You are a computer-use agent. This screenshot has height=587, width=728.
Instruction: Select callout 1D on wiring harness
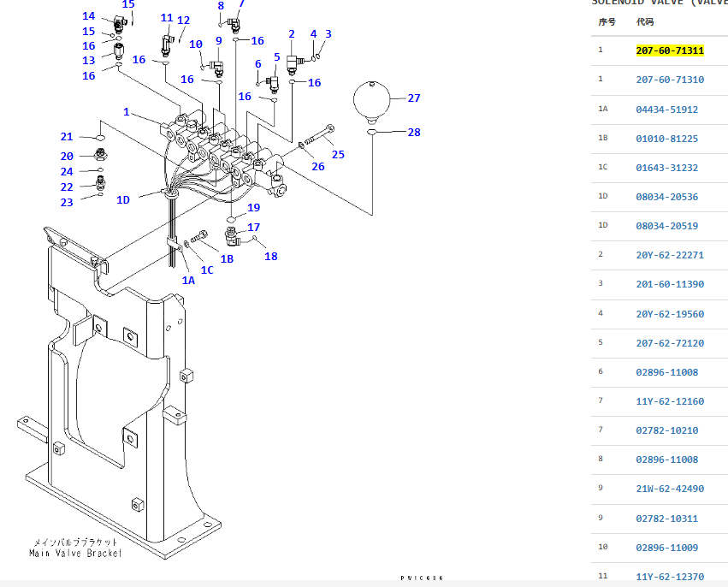123,200
